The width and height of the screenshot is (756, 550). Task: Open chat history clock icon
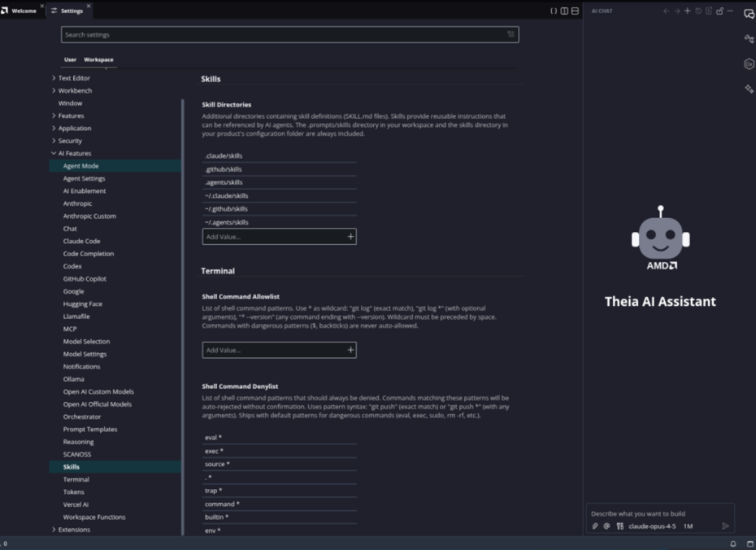coord(698,11)
